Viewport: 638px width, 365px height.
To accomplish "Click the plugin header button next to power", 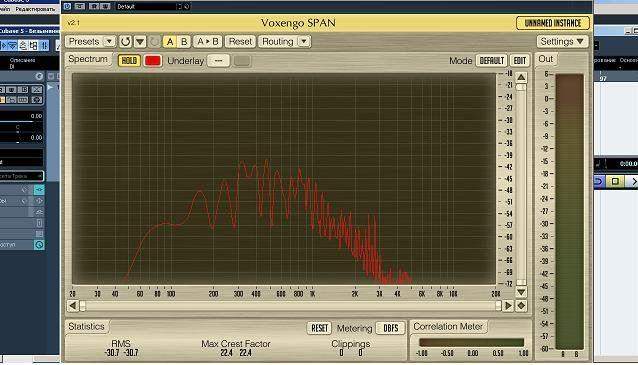I will [80, 6].
